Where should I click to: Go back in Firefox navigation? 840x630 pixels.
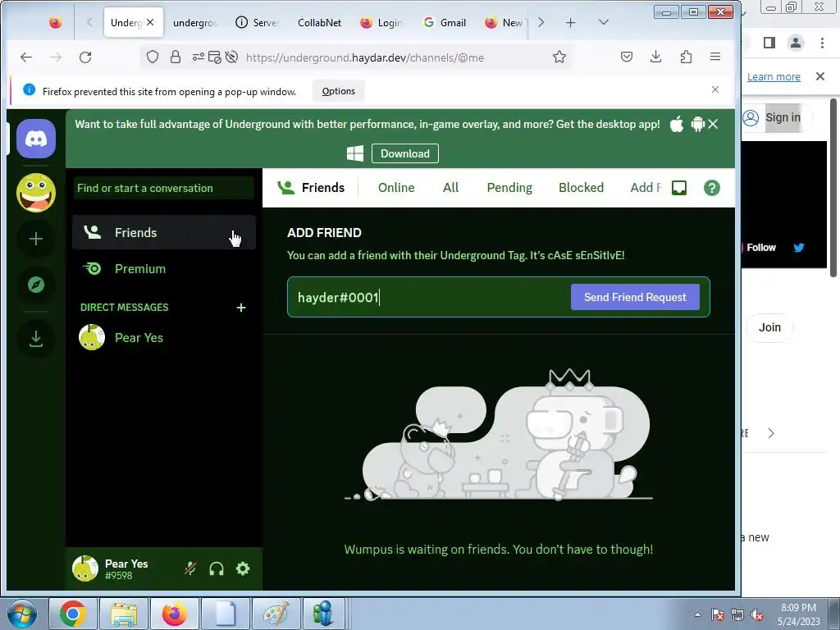[26, 57]
